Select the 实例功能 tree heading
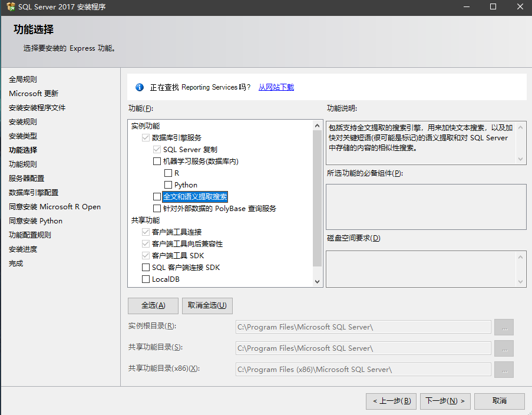This screenshot has width=532, height=415. coord(145,126)
